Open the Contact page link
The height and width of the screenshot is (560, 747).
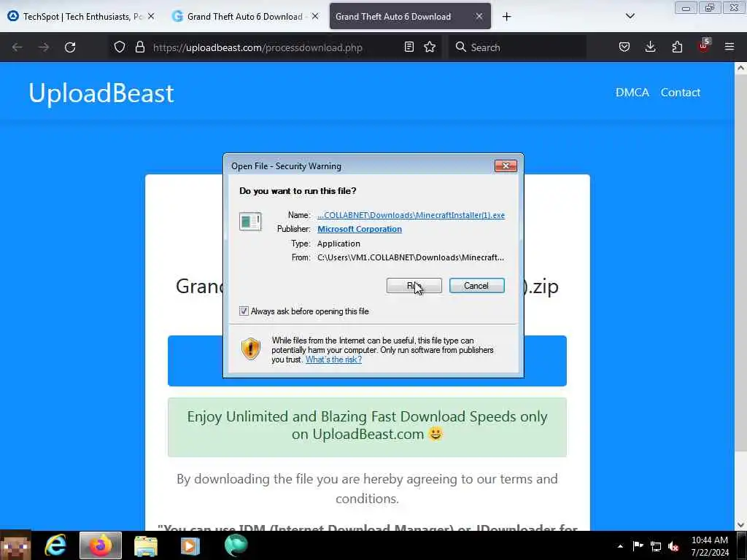click(x=681, y=93)
